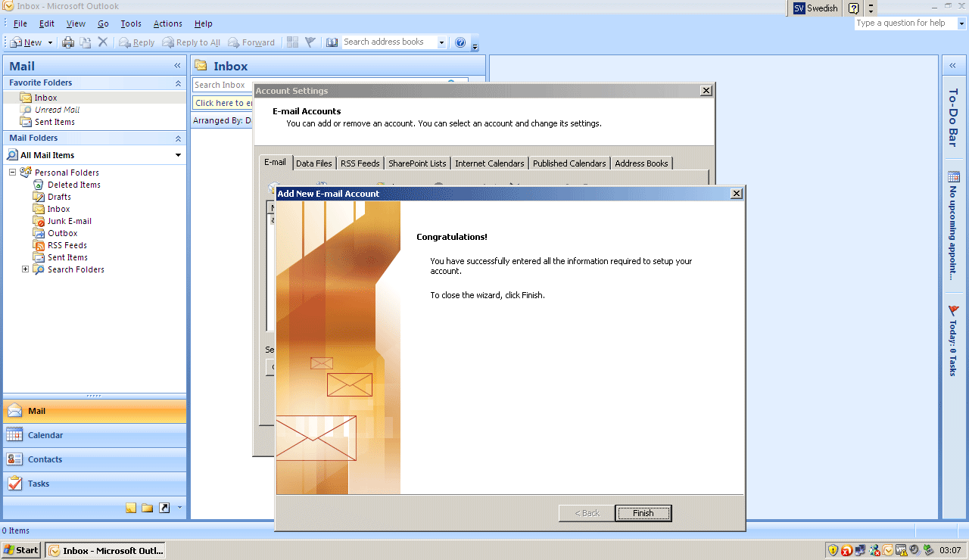Screen dimensions: 969x560
Task: Switch to Address Books tab
Action: click(641, 163)
